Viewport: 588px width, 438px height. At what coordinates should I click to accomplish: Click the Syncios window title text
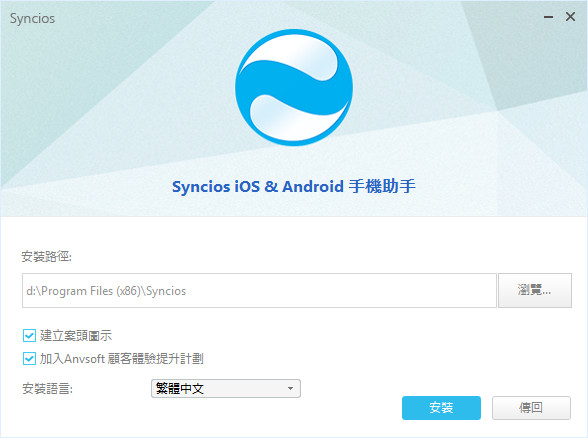pyautogui.click(x=32, y=18)
